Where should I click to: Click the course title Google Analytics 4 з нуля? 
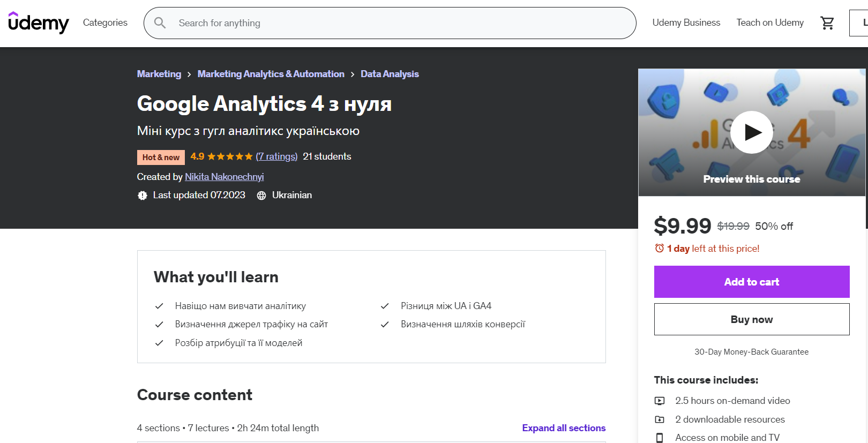[x=264, y=103]
